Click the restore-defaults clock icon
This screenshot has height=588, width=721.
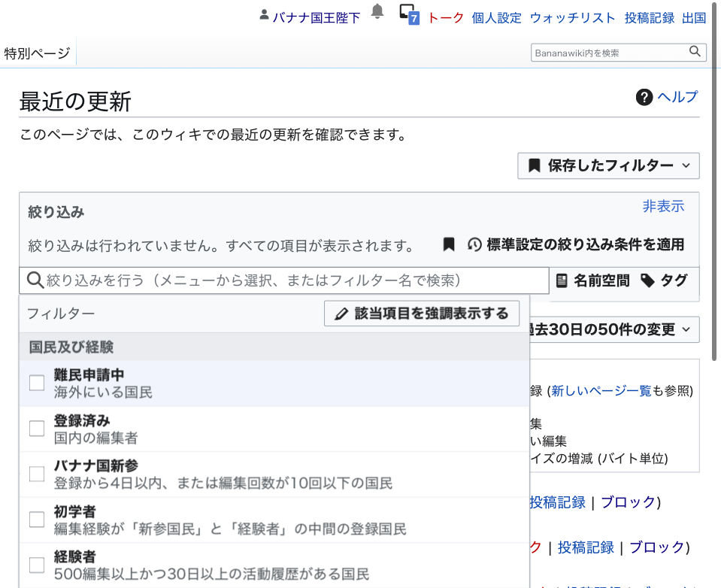tap(474, 244)
